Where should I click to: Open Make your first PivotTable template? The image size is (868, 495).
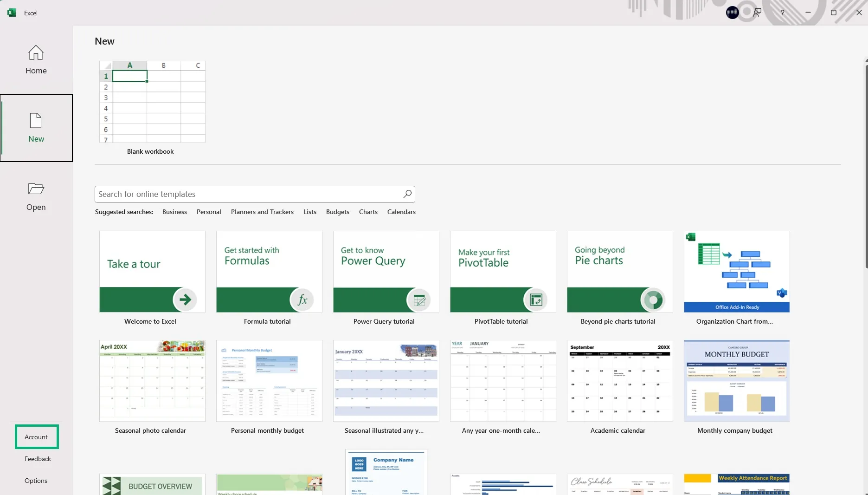pos(503,272)
